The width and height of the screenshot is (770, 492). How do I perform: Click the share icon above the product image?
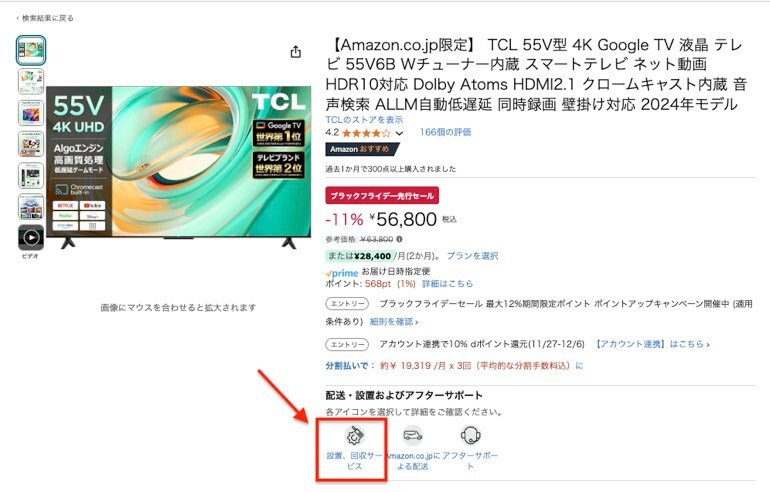coord(295,52)
